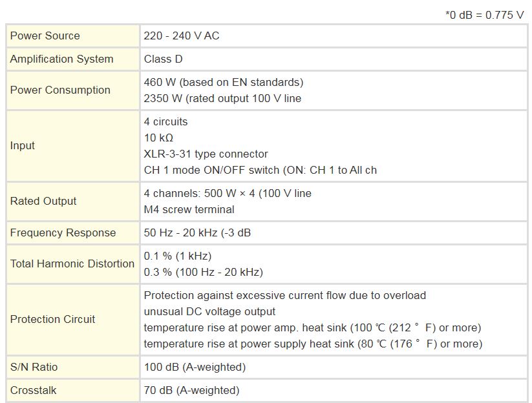Select the unusual DC voltage output line
532x403 pixels.
(x=209, y=311)
